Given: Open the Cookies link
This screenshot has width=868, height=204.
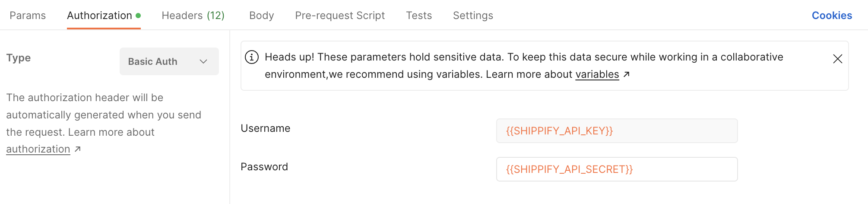Looking at the screenshot, I should (x=832, y=16).
